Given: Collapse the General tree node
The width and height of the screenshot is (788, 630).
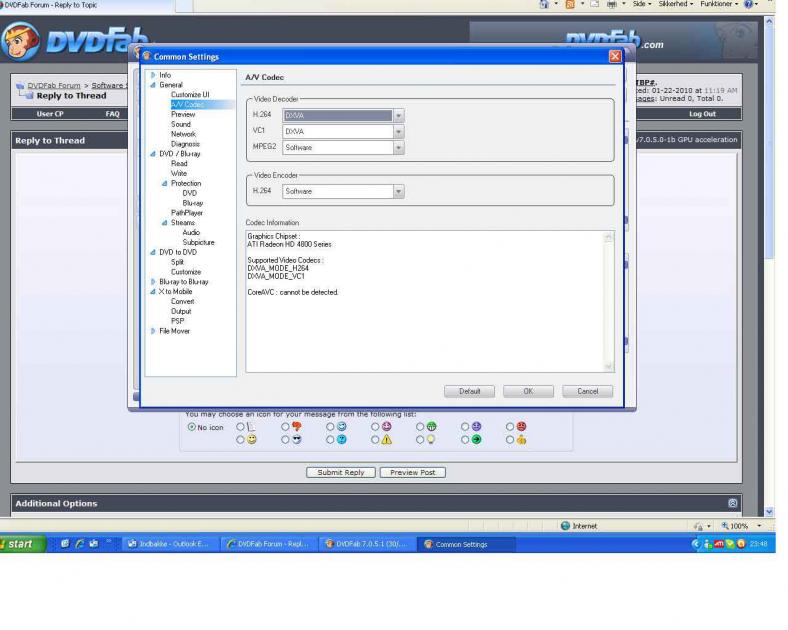Looking at the screenshot, I should pos(153,85).
